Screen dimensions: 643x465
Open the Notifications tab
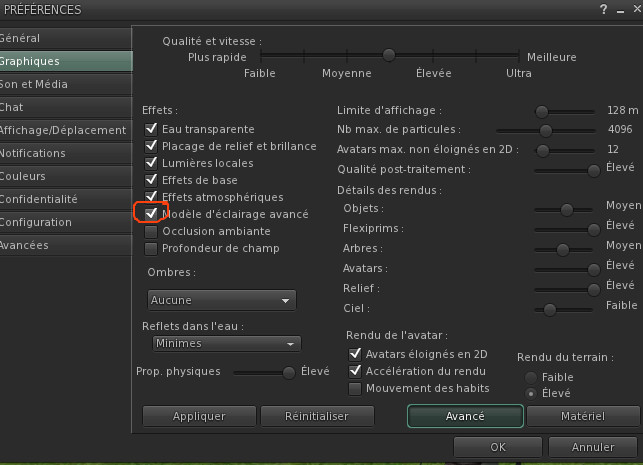click(66, 153)
